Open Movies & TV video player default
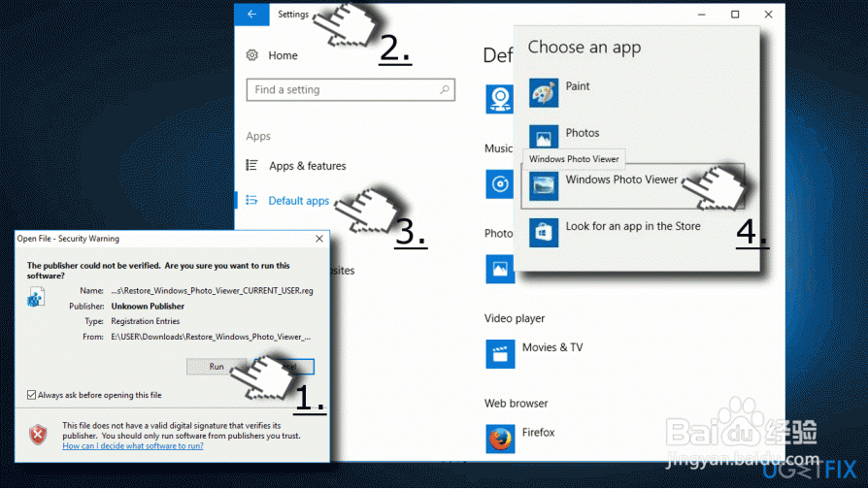 [x=552, y=347]
